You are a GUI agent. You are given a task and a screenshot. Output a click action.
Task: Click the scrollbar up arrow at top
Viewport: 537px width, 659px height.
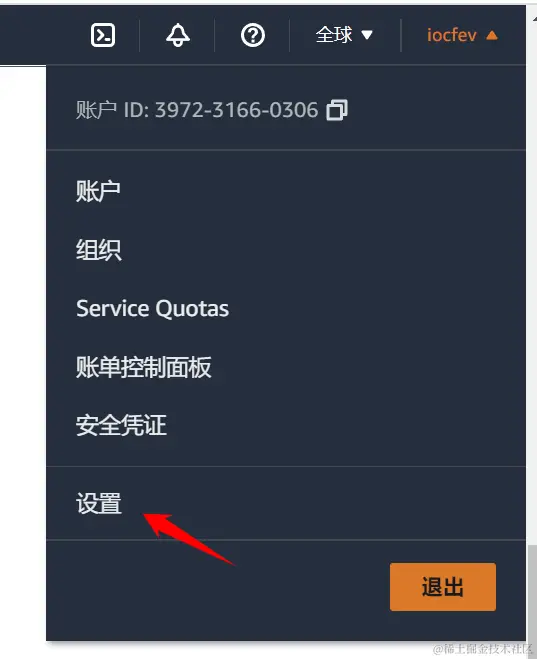click(x=534, y=19)
